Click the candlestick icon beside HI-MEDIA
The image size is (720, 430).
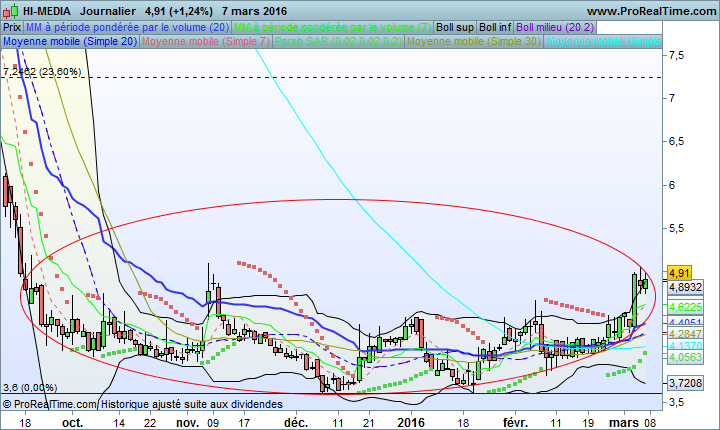[x=10, y=11]
